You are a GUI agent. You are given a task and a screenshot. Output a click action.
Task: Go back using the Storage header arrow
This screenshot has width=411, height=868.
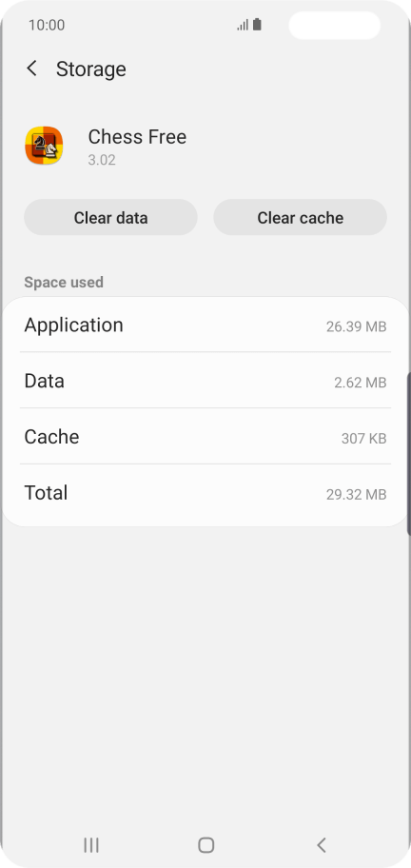32,69
